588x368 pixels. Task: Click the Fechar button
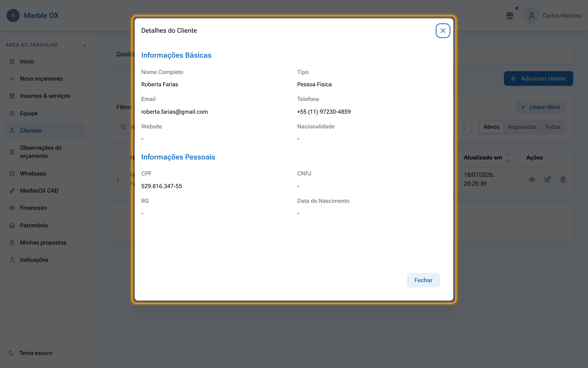[x=423, y=280]
